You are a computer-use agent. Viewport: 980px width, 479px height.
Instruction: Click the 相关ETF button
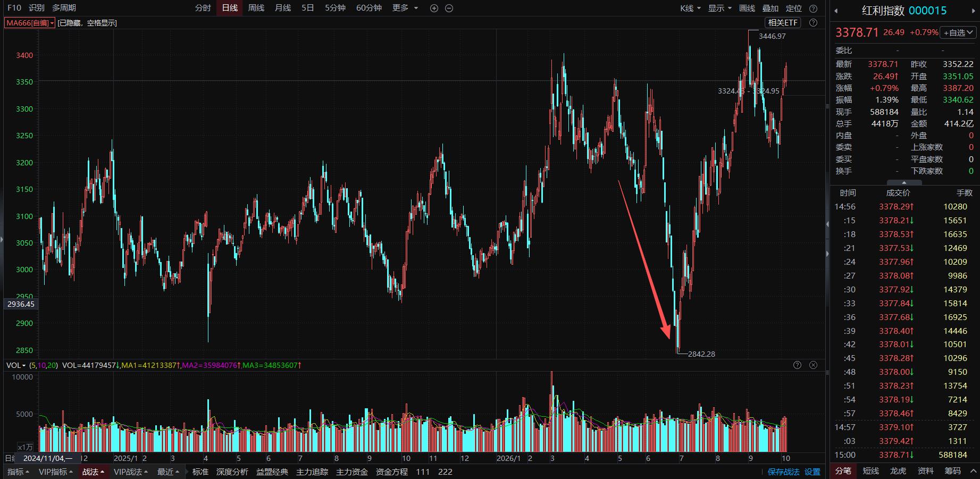[x=783, y=22]
